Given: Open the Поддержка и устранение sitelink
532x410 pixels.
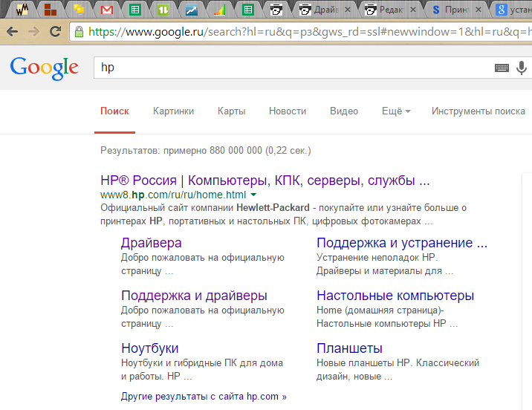Looking at the screenshot, I should 402,243.
